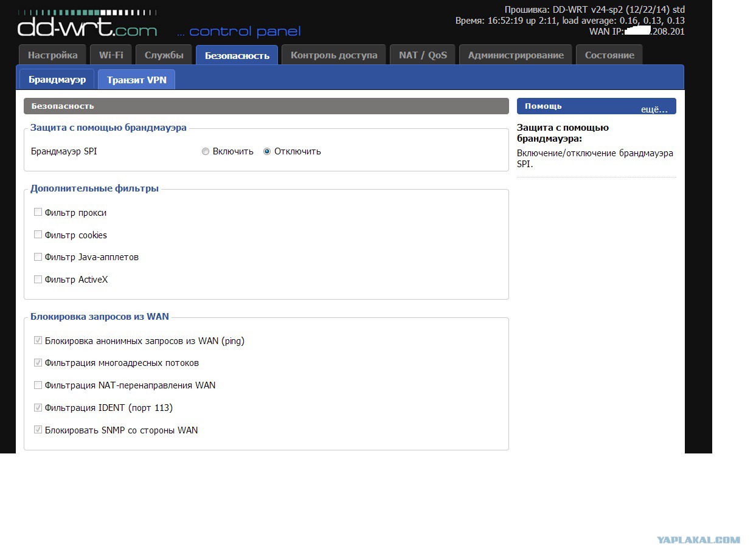Select Отключить for SPI firewall
The image size is (756, 558).
(x=267, y=151)
